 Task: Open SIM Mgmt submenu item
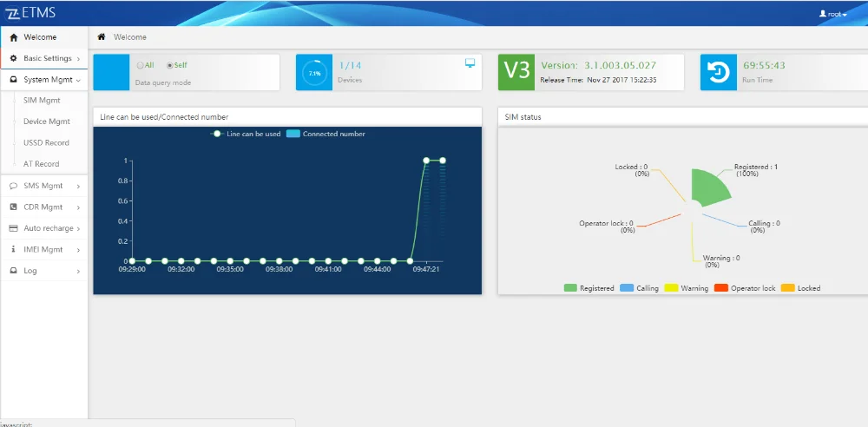coord(42,101)
